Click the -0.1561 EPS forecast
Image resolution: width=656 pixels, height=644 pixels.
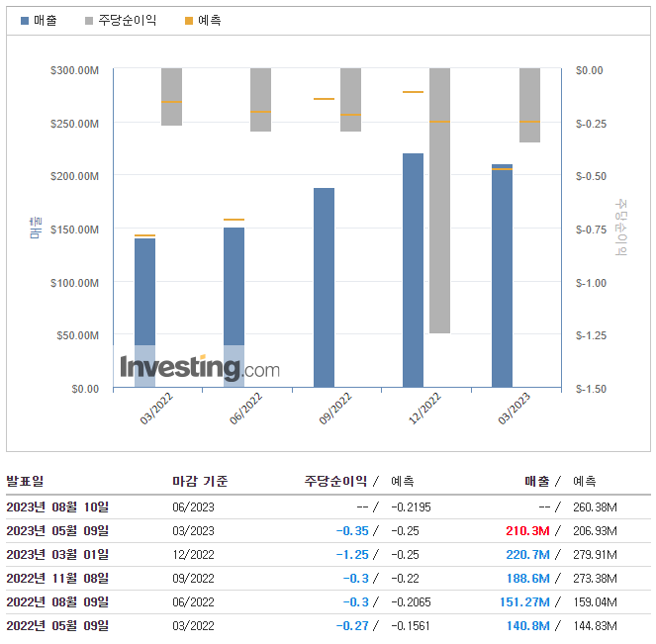[411, 625]
